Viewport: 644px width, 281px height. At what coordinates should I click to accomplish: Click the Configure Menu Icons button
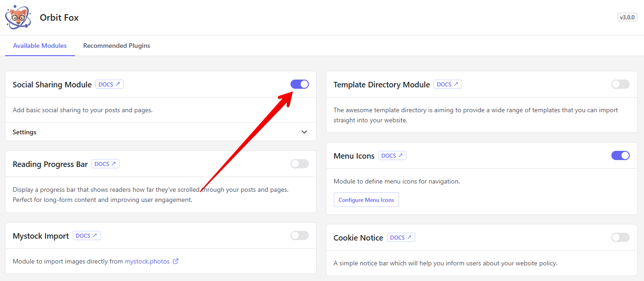click(x=366, y=200)
